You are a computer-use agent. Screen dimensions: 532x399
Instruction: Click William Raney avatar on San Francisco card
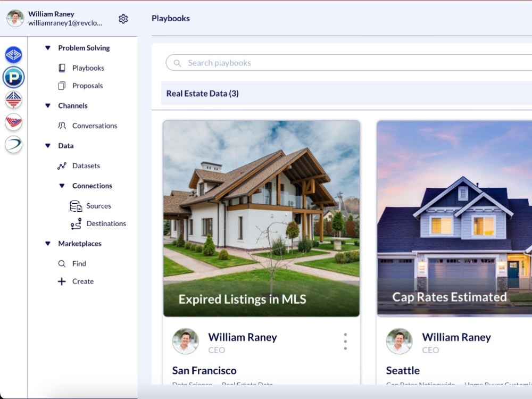pos(185,341)
